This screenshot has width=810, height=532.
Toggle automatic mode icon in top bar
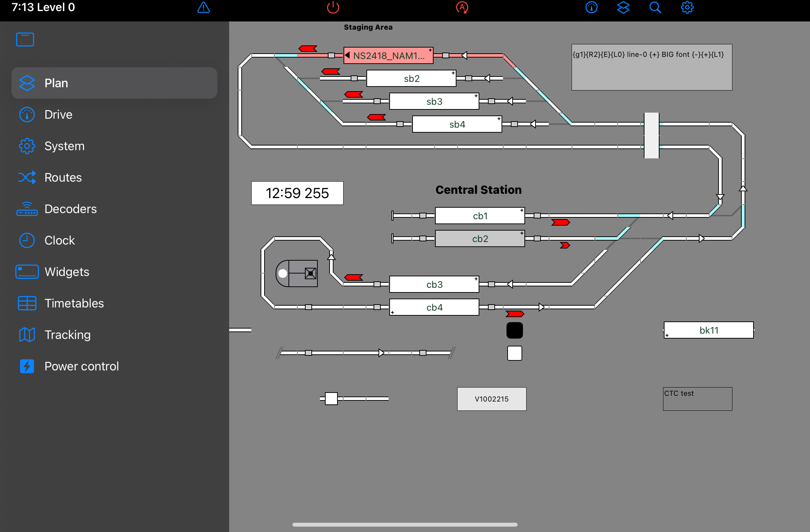pos(462,8)
